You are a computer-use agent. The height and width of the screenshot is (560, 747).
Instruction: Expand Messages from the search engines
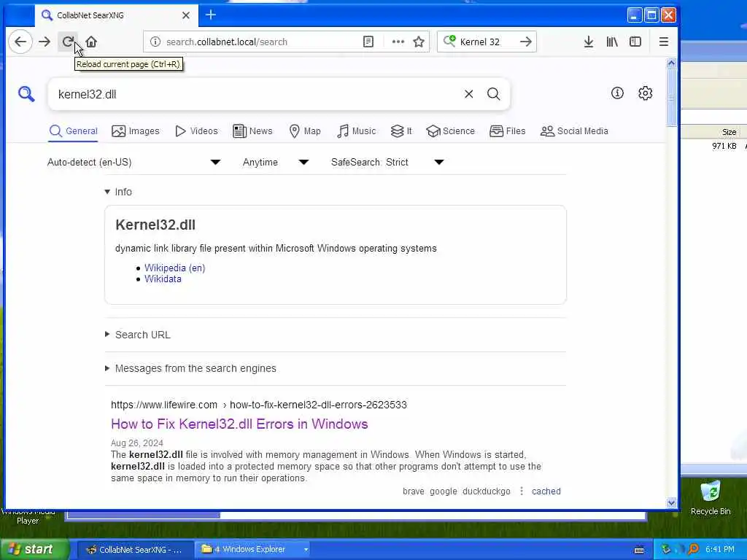190,368
